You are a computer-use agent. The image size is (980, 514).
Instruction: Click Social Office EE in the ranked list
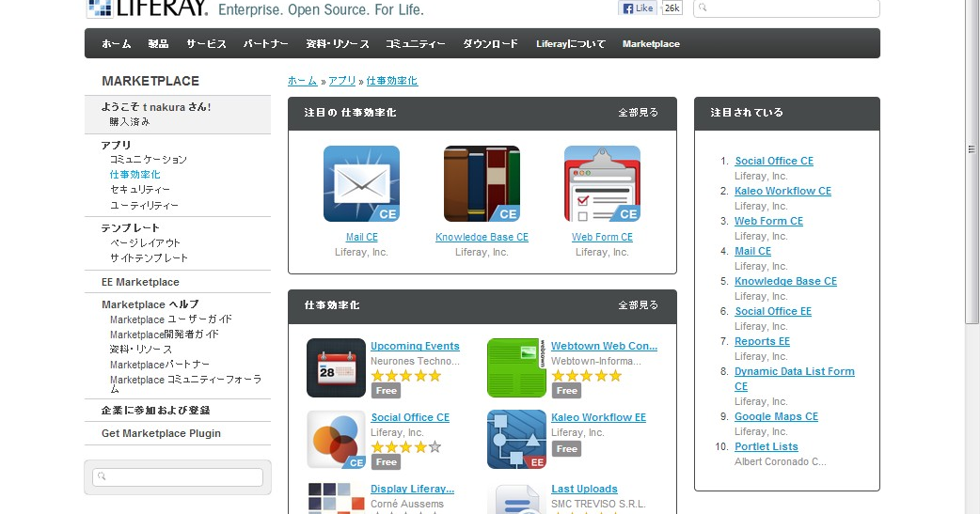pyautogui.click(x=773, y=311)
